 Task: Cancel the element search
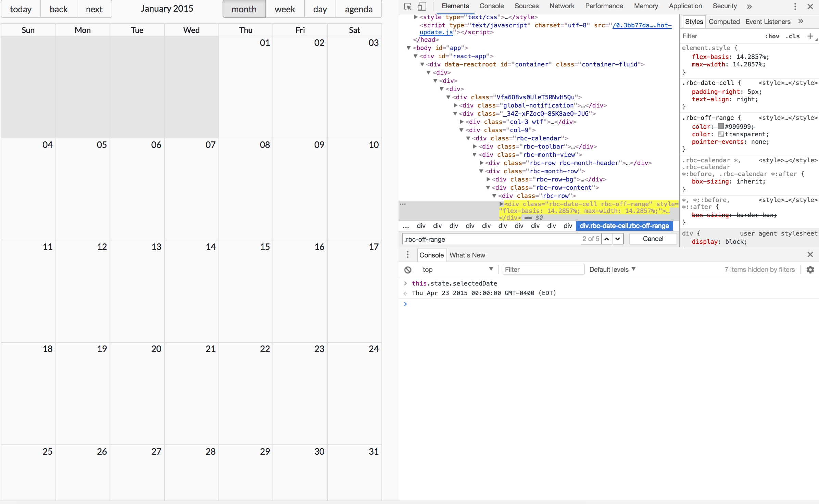click(x=653, y=239)
